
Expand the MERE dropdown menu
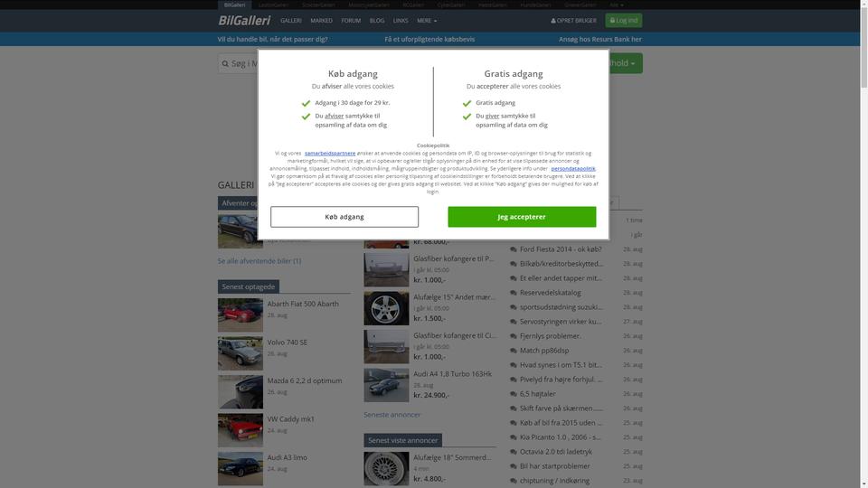(427, 21)
